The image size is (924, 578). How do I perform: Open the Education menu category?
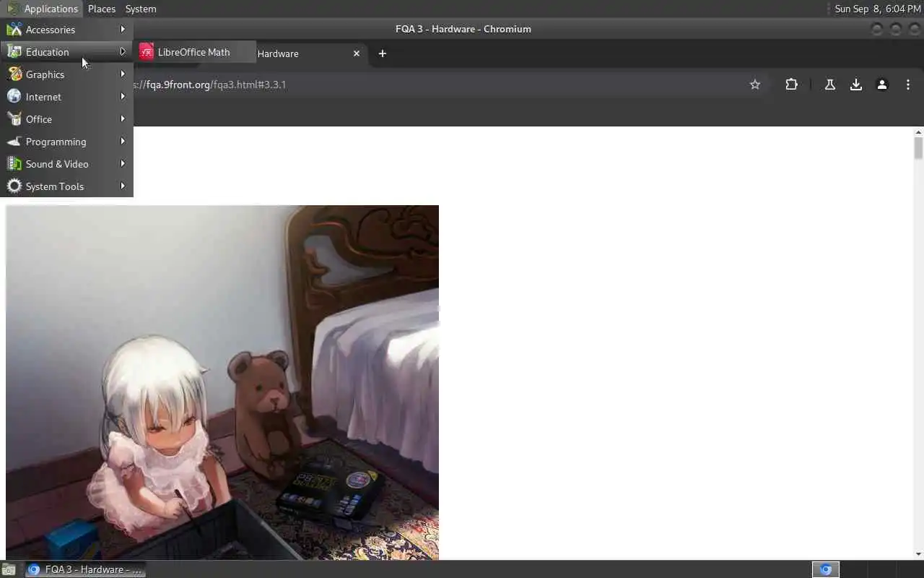coord(66,52)
